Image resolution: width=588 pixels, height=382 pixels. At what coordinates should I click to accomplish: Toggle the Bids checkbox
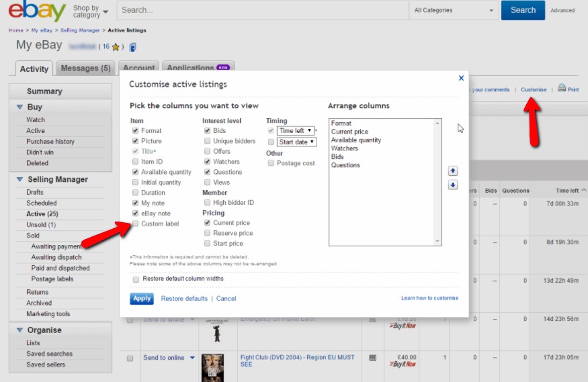[x=207, y=131]
